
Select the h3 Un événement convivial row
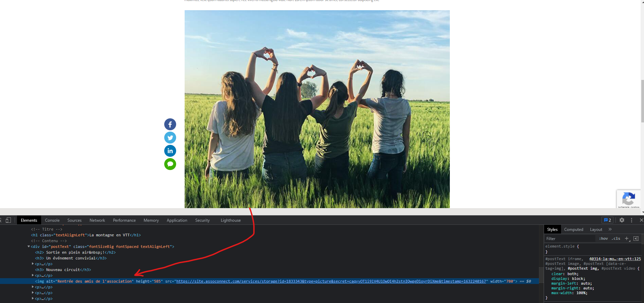tap(71, 258)
